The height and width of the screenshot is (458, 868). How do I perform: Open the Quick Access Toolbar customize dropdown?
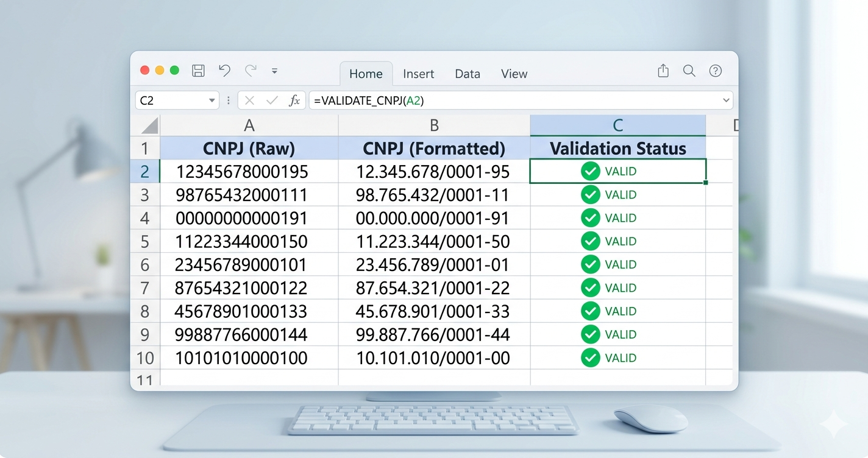click(x=275, y=71)
